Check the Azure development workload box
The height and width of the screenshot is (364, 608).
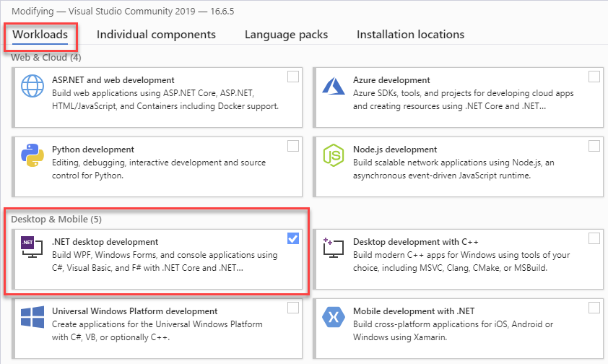coord(594,77)
